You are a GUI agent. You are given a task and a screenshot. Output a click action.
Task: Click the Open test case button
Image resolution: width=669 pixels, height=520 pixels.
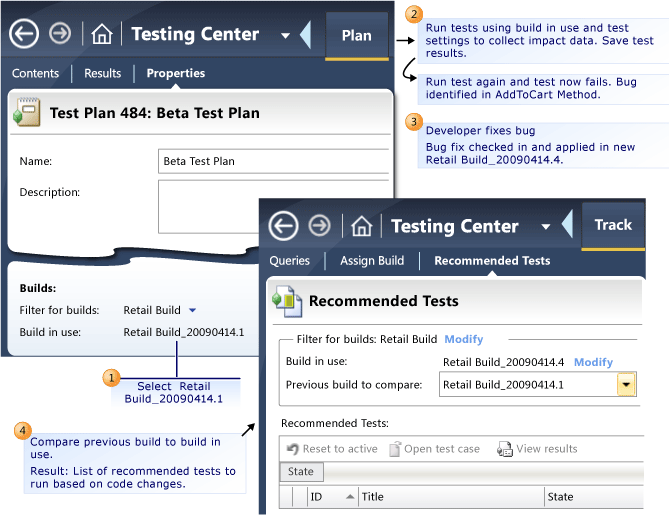(435, 449)
